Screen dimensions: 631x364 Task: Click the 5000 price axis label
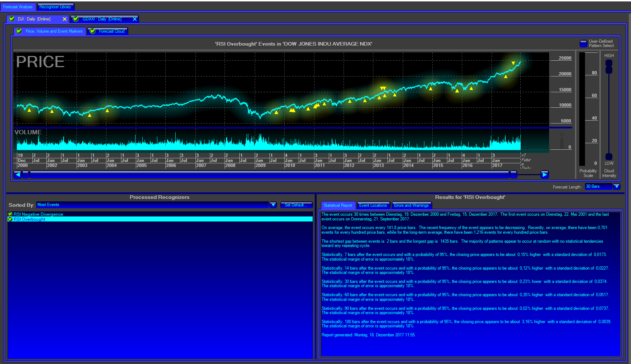[566, 121]
